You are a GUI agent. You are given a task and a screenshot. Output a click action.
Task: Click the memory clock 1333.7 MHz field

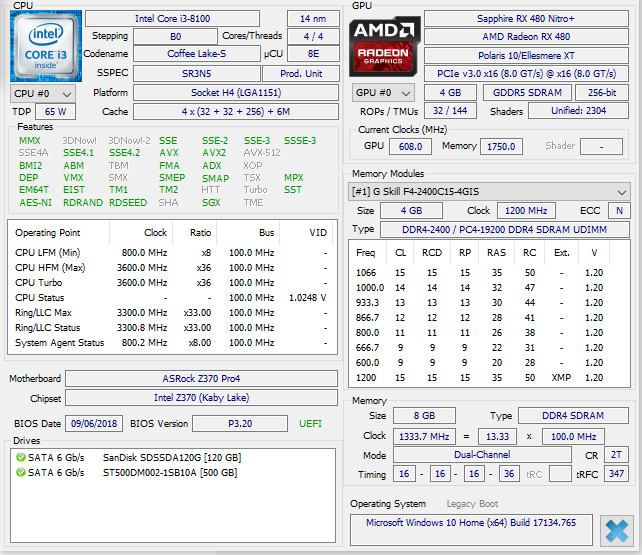[424, 437]
